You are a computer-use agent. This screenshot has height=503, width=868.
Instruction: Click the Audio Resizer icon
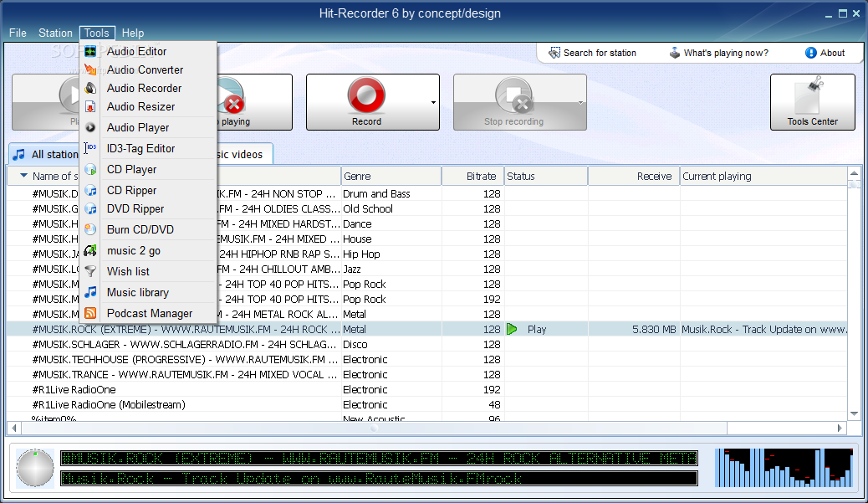[90, 106]
